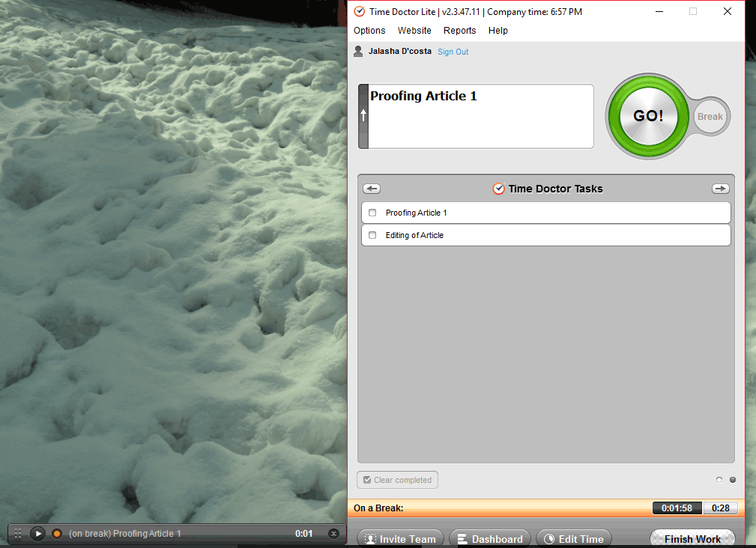
Task: Click the up arrow handle on task box
Action: [x=363, y=116]
